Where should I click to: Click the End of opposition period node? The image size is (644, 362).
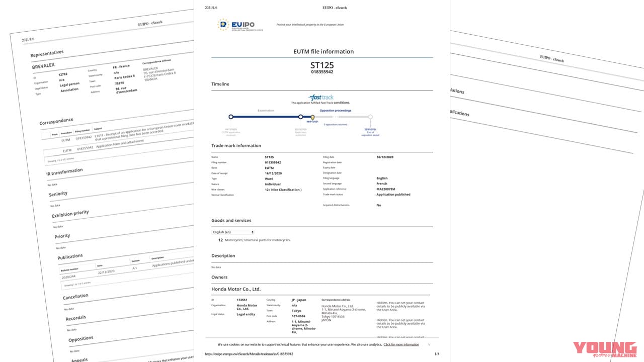point(370,117)
